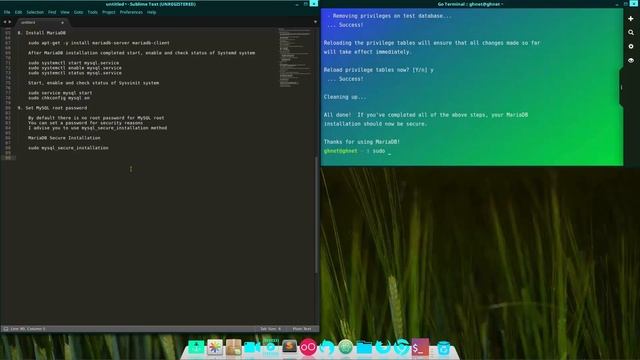Open the View menu in Sublime Text
The height and width of the screenshot is (360, 640).
[x=65, y=12]
